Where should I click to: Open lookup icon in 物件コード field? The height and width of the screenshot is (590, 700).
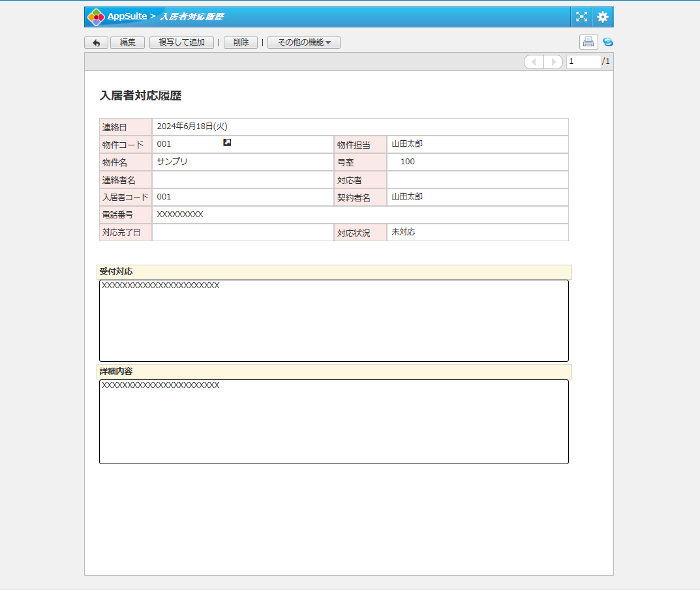coord(227,143)
